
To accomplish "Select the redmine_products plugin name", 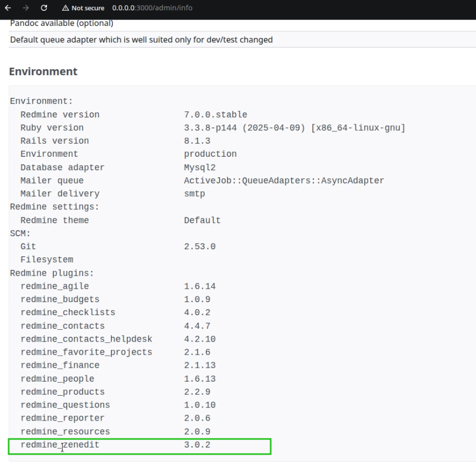I will (63, 392).
